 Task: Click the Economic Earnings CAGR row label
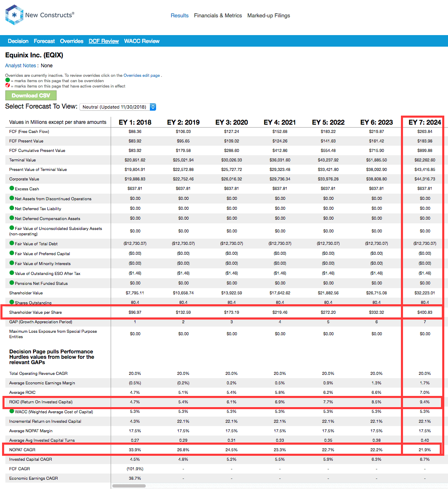coord(33,478)
